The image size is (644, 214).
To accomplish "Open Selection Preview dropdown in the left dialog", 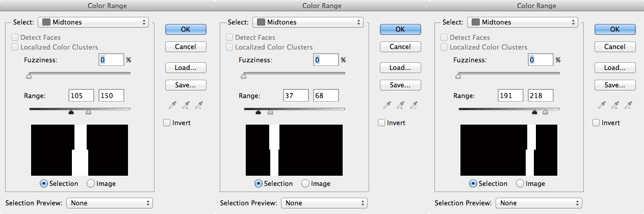I will coord(109,203).
